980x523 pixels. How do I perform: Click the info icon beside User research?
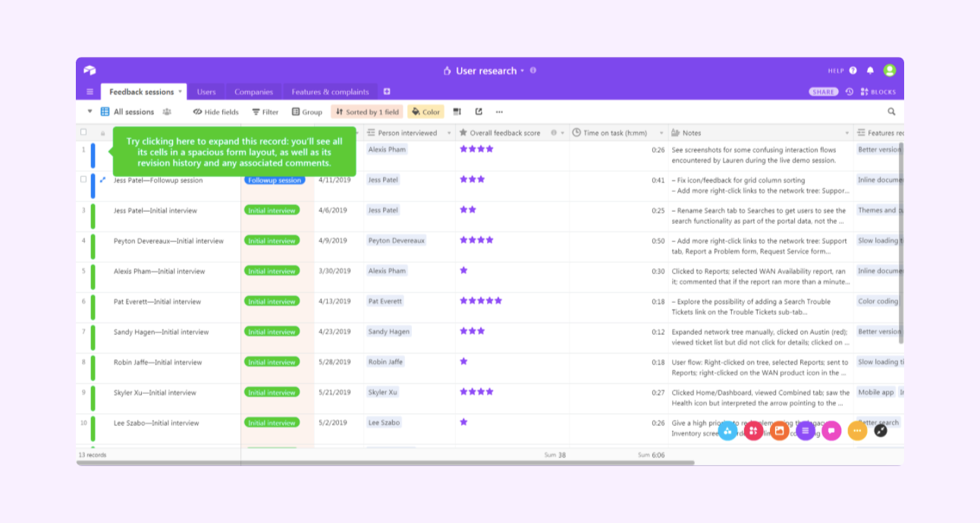click(x=533, y=71)
